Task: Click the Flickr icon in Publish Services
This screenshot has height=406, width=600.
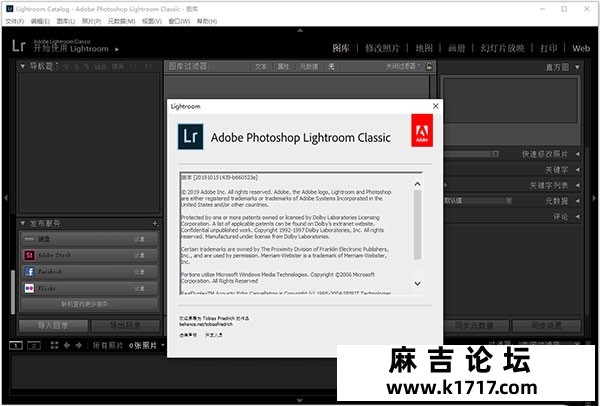Action: (29, 288)
